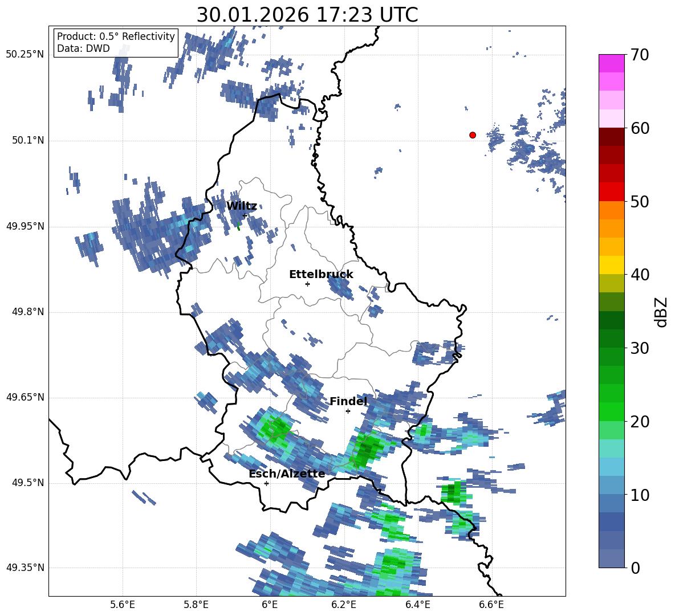Click the Esch/Alzette city label

coord(287,474)
